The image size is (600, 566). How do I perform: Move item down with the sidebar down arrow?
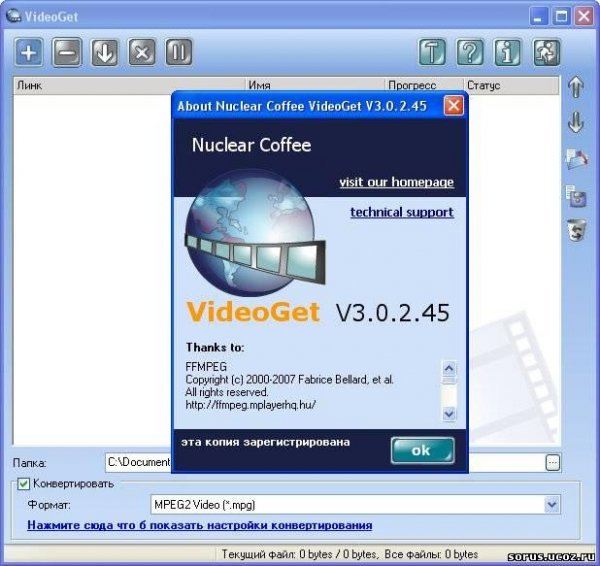coord(576,122)
